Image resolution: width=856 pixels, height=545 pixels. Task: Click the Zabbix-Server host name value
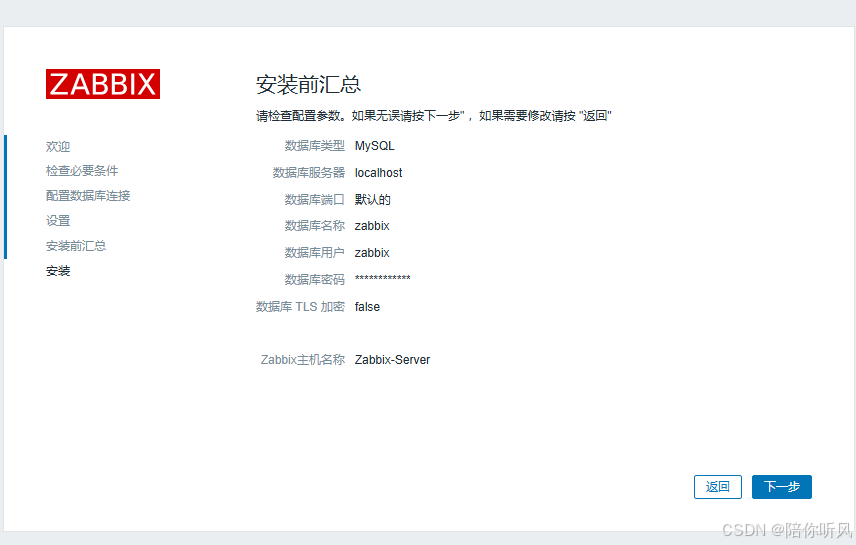click(x=392, y=360)
